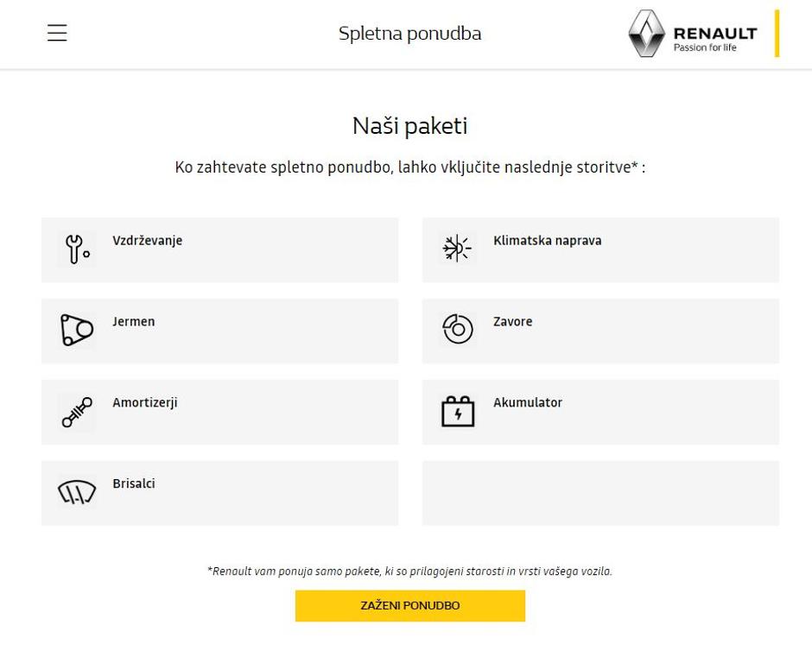
Task: Select the Akumulator service package
Action: coord(599,412)
